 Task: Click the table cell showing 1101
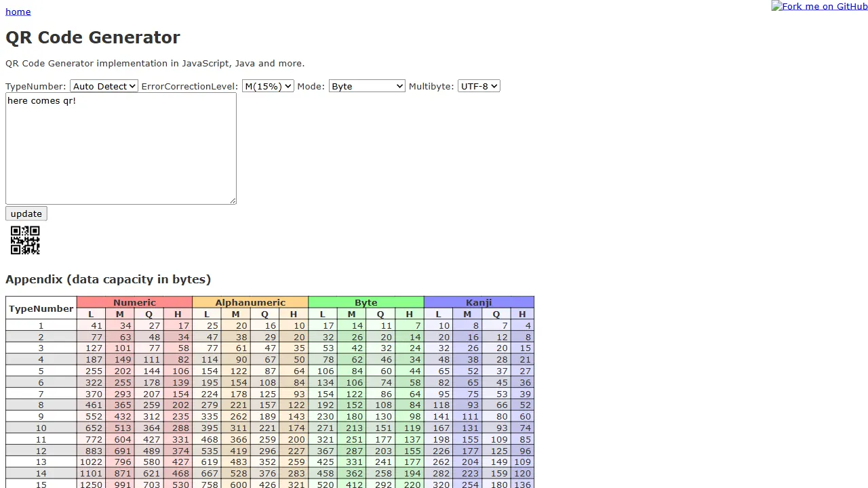[91, 474]
